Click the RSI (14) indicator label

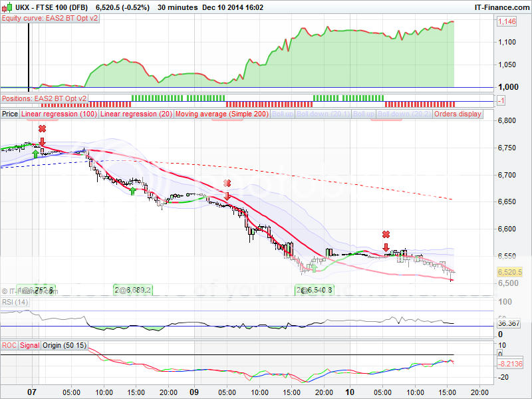click(17, 302)
